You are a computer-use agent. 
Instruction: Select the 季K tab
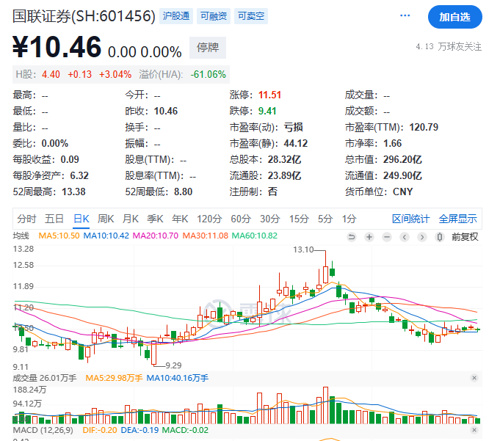155,219
